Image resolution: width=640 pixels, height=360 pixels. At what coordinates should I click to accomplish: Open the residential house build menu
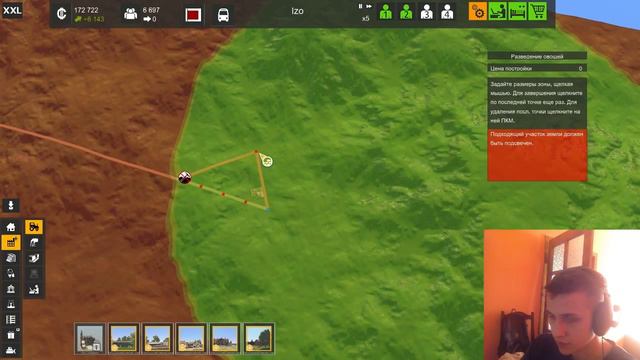coord(11,227)
